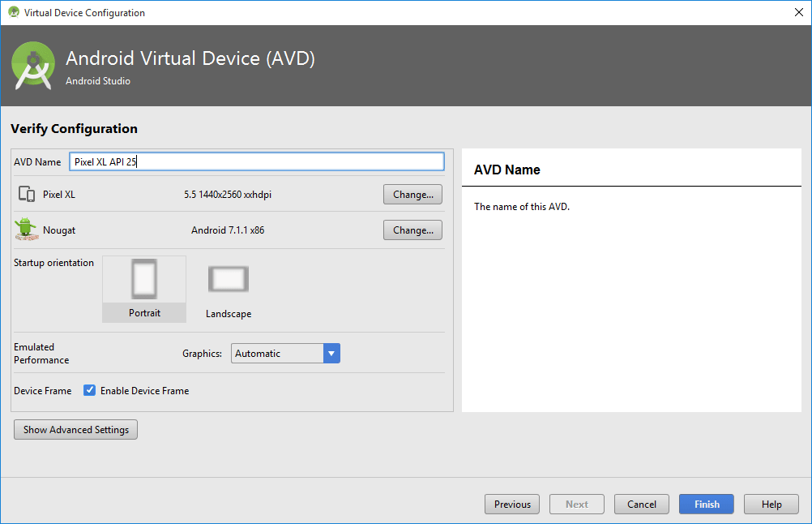Click the Finish button
The image size is (812, 524).
coord(706,505)
